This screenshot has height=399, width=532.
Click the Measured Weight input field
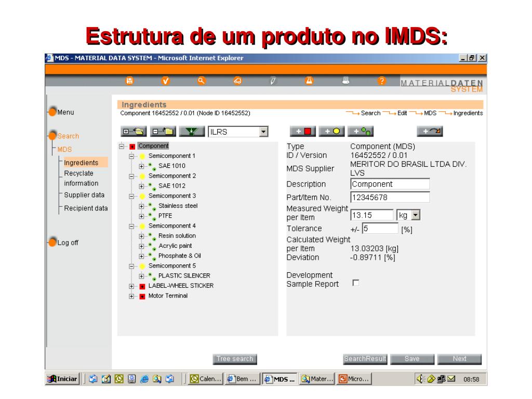click(x=372, y=215)
